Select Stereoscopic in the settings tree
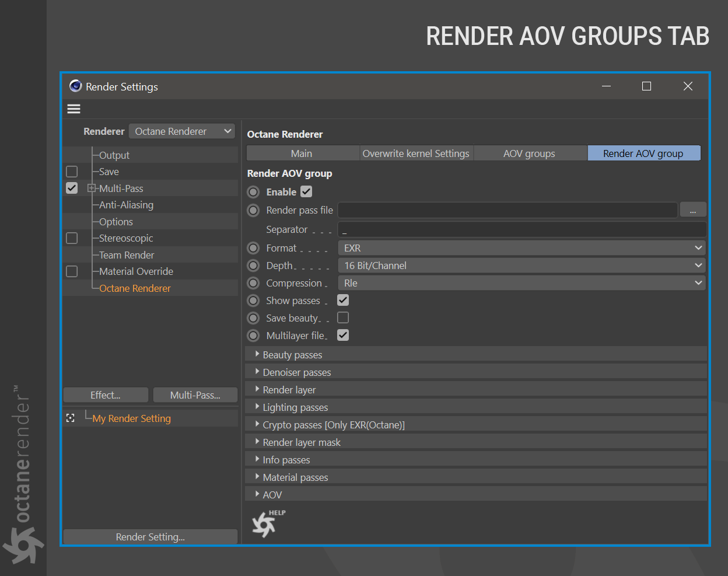The image size is (728, 576). tap(126, 238)
